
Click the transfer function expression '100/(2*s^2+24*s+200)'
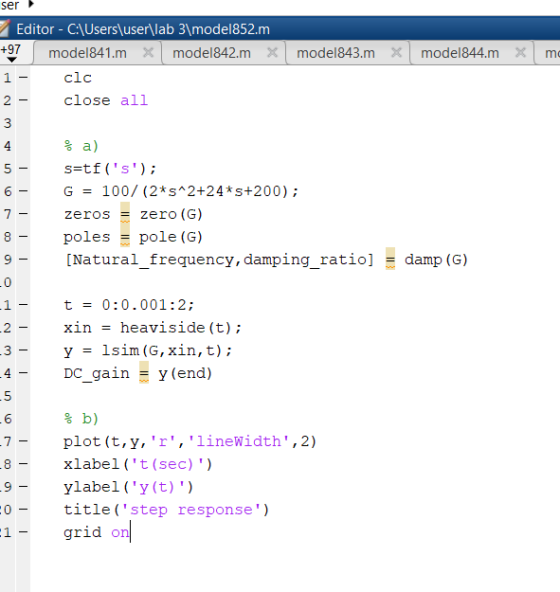point(196,191)
